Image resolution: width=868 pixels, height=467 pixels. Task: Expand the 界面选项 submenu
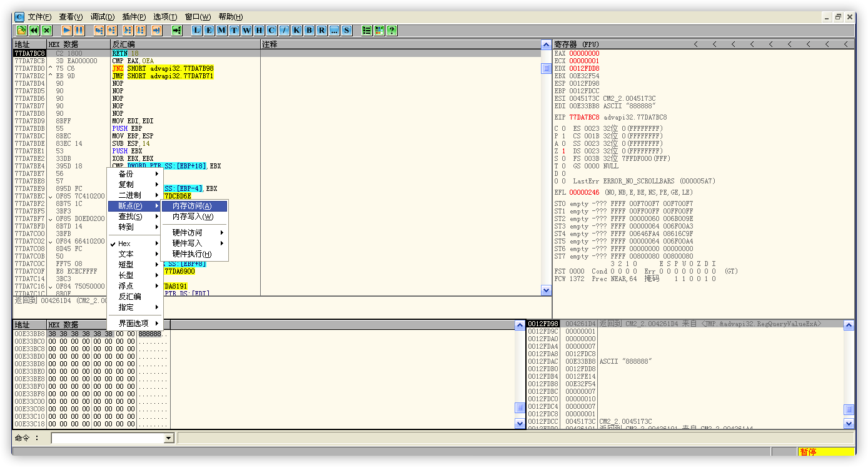click(x=134, y=323)
